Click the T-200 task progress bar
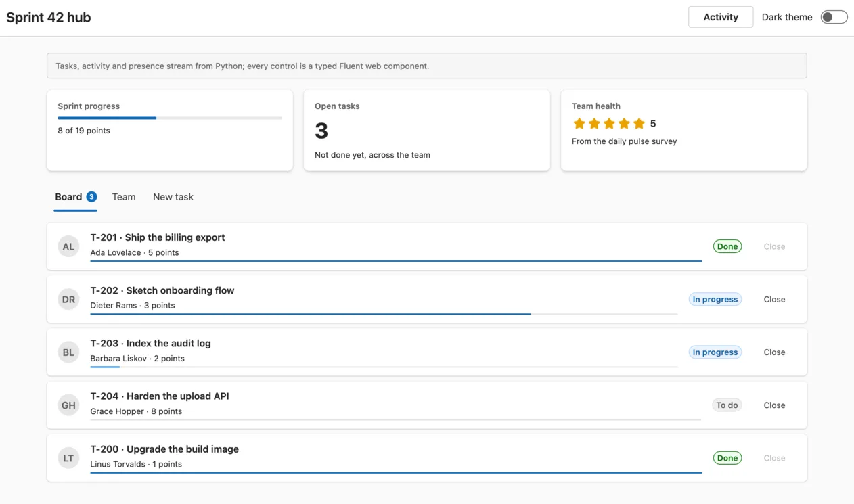Screen dimensions: 854x504 coord(396,472)
